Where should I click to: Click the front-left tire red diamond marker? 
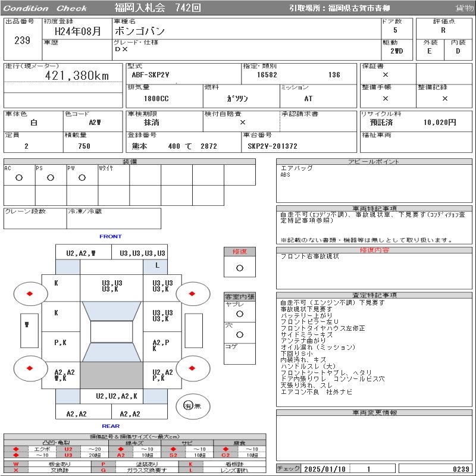coord(29,293)
